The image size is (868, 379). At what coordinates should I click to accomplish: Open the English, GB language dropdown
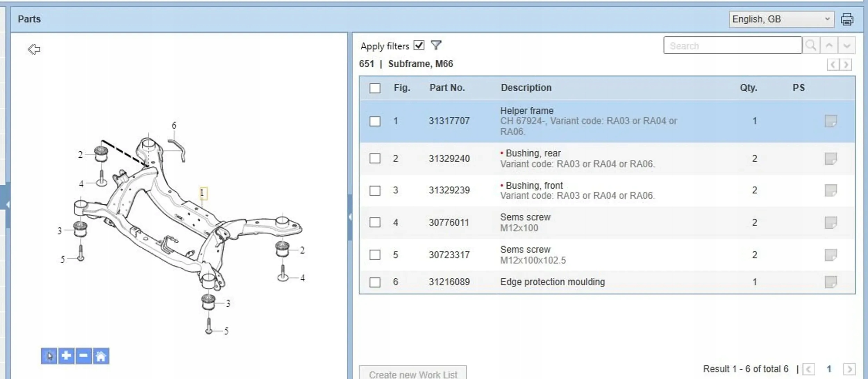781,19
